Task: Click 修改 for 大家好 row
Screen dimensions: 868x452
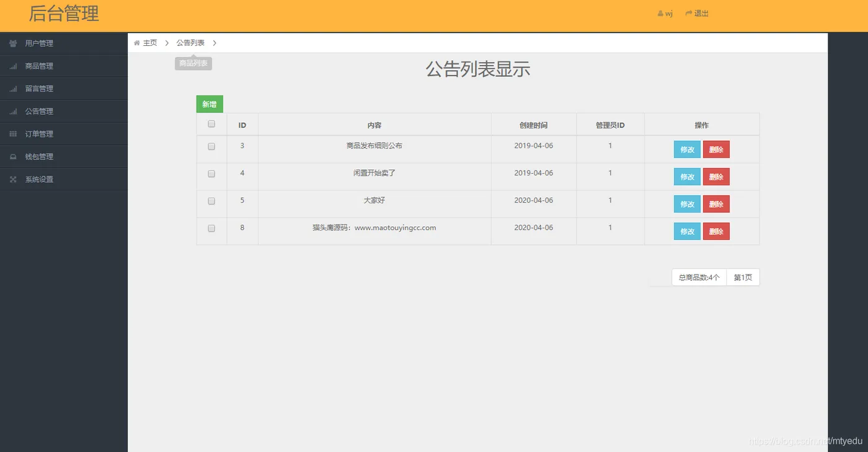Action: (687, 204)
